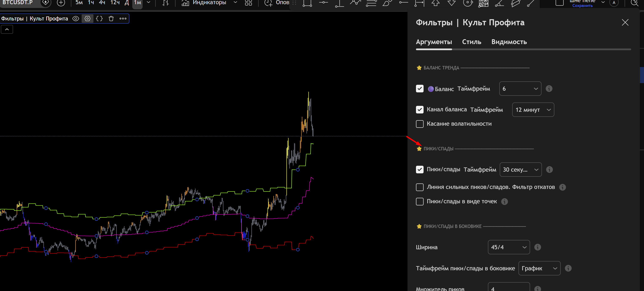Delete indicator using trash icon

click(x=111, y=19)
